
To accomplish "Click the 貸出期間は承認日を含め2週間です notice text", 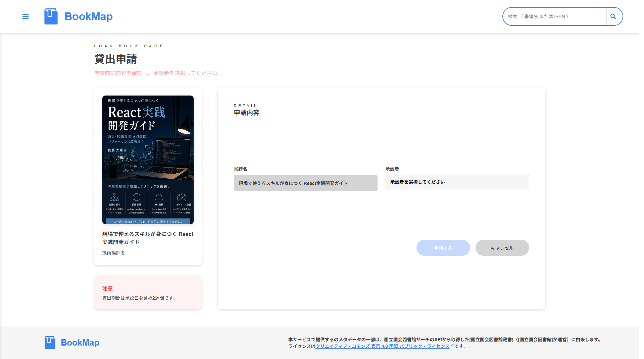I will (x=139, y=298).
